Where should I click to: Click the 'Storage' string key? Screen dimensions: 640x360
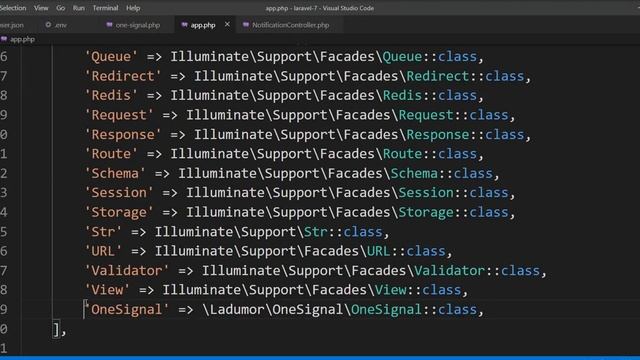coord(119,212)
